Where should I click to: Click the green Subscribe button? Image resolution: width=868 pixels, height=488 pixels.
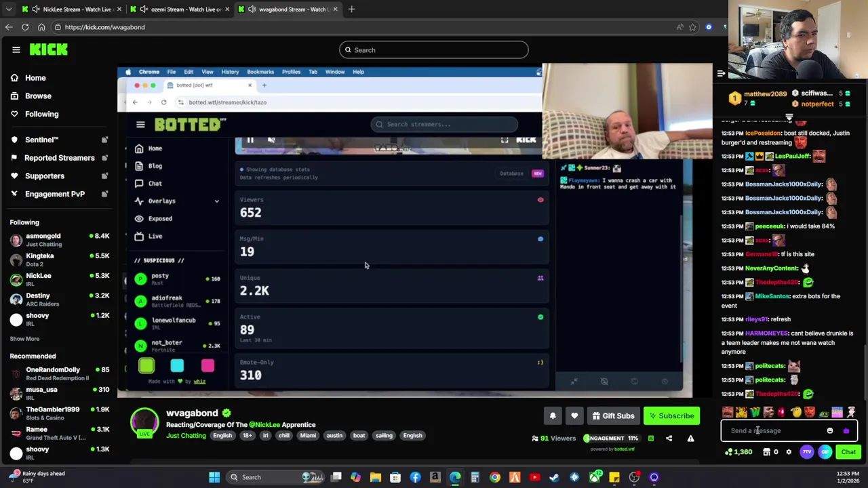(671, 415)
